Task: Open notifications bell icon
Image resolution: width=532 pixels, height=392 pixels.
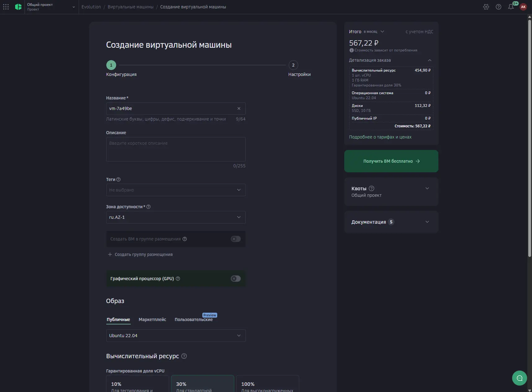Action: click(511, 7)
